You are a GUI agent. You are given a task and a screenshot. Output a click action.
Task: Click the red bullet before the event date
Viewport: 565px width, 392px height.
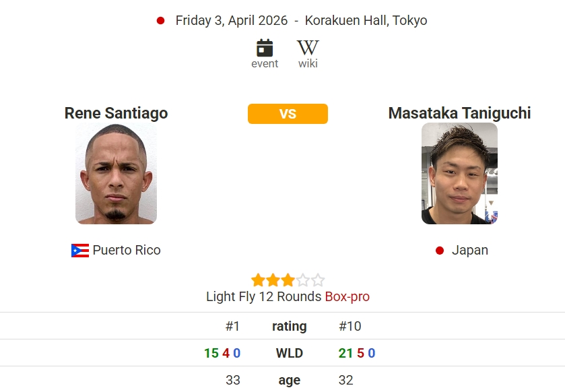(160, 20)
